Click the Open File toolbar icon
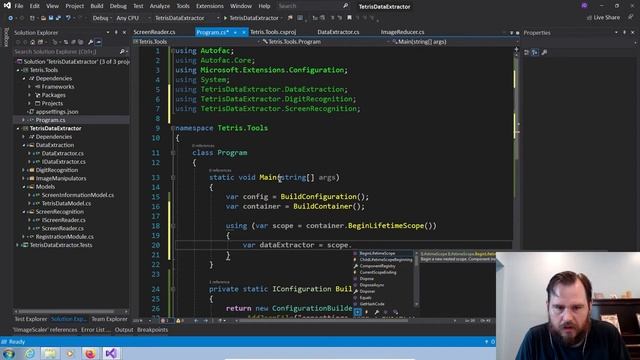The height and width of the screenshot is (360, 640). 43,18
